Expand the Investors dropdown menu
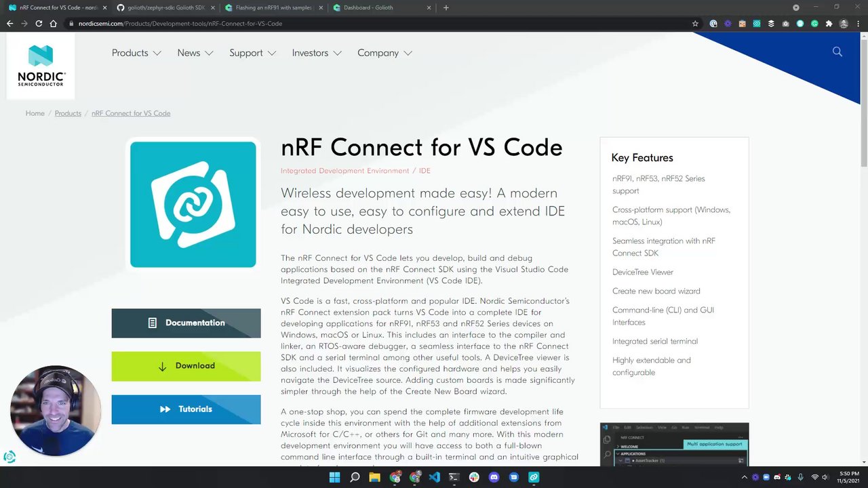The width and height of the screenshot is (868, 488). click(317, 53)
